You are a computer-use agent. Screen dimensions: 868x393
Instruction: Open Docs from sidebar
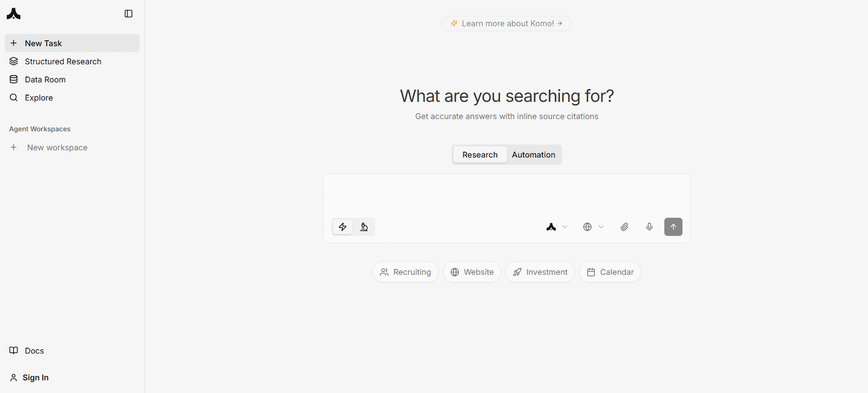point(34,351)
